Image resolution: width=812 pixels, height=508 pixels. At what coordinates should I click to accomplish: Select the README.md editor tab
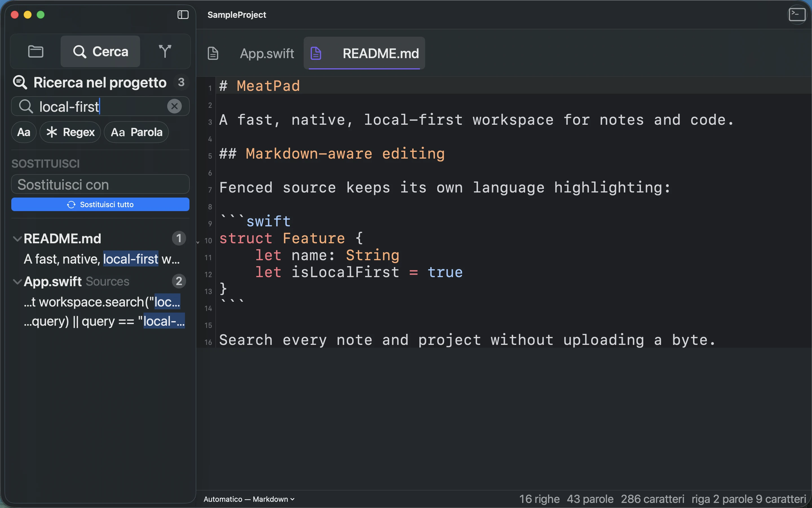[364, 53]
